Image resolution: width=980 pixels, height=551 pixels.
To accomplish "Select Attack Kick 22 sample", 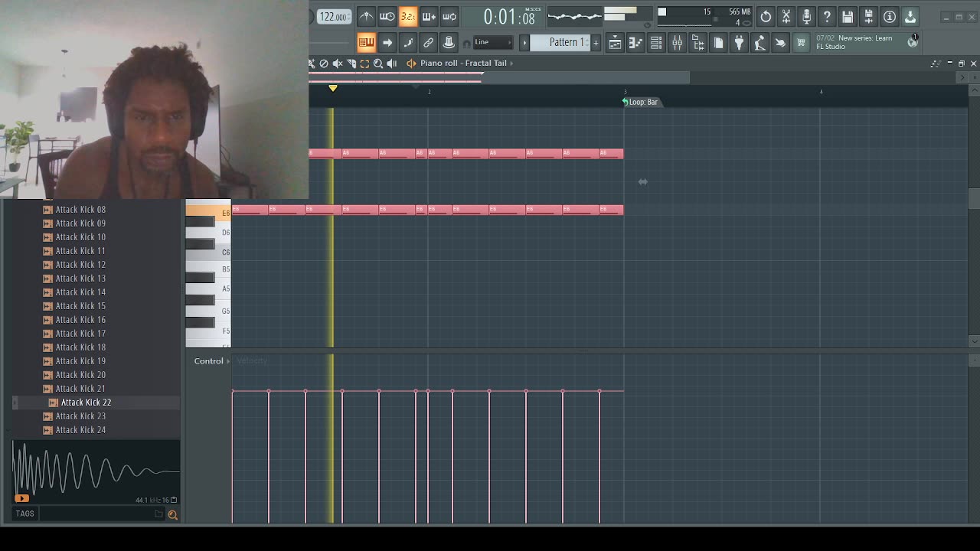I will [86, 403].
